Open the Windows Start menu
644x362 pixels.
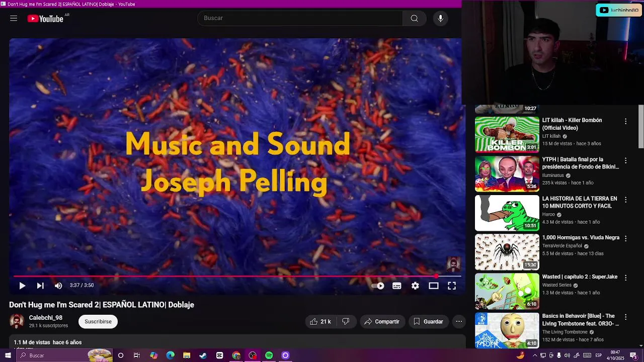pyautogui.click(x=8, y=355)
